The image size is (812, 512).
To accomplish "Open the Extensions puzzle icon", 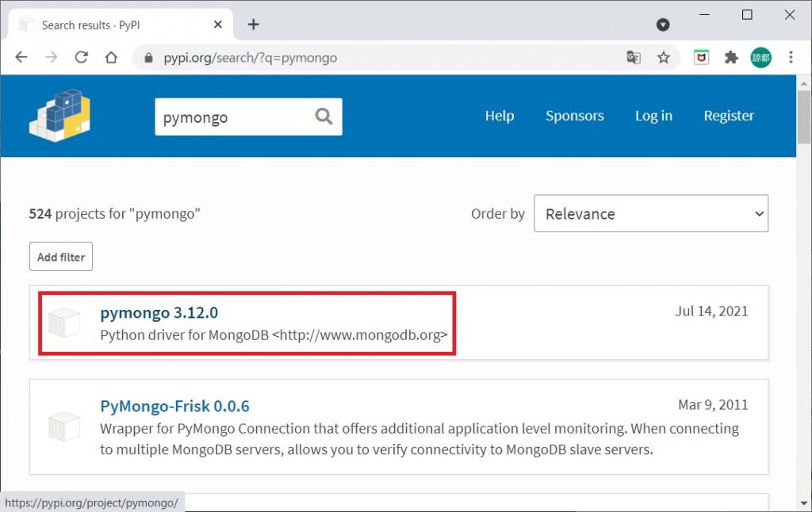I will click(x=731, y=57).
